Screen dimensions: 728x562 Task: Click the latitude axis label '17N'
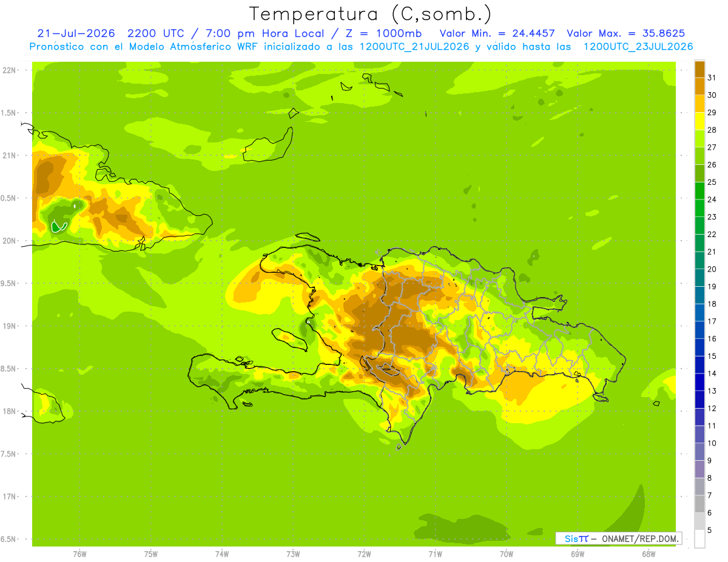(x=10, y=497)
